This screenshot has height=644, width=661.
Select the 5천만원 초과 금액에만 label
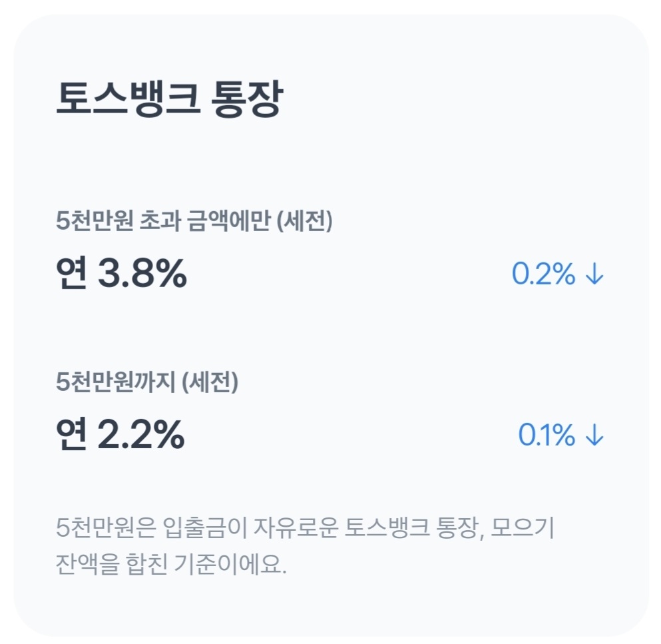point(162,222)
